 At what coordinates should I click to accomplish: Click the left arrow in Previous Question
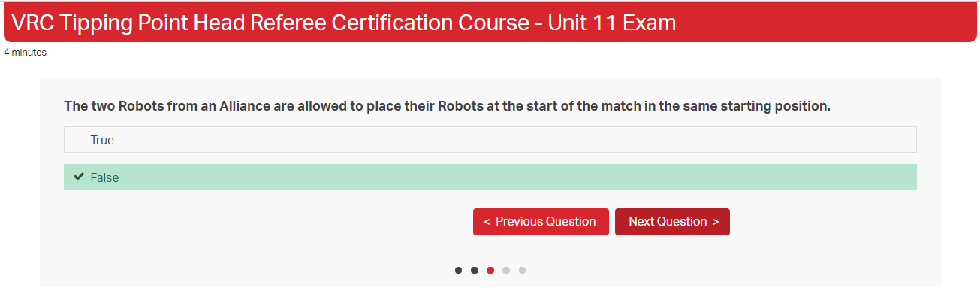point(487,222)
